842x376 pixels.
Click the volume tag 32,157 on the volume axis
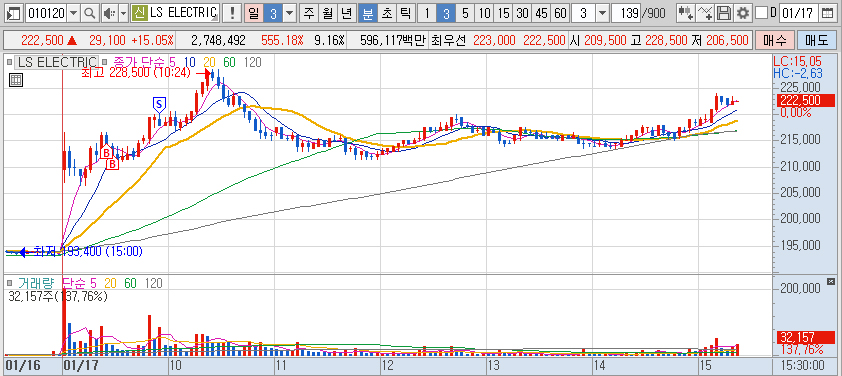pos(806,337)
